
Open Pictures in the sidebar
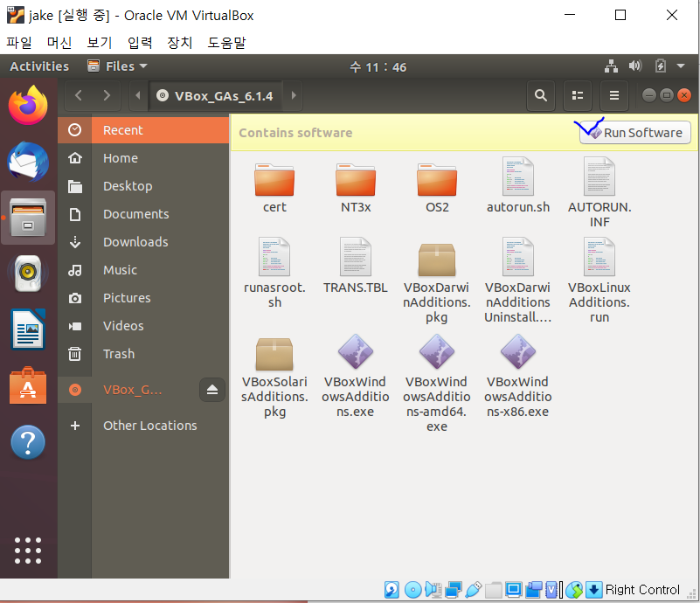click(143, 298)
